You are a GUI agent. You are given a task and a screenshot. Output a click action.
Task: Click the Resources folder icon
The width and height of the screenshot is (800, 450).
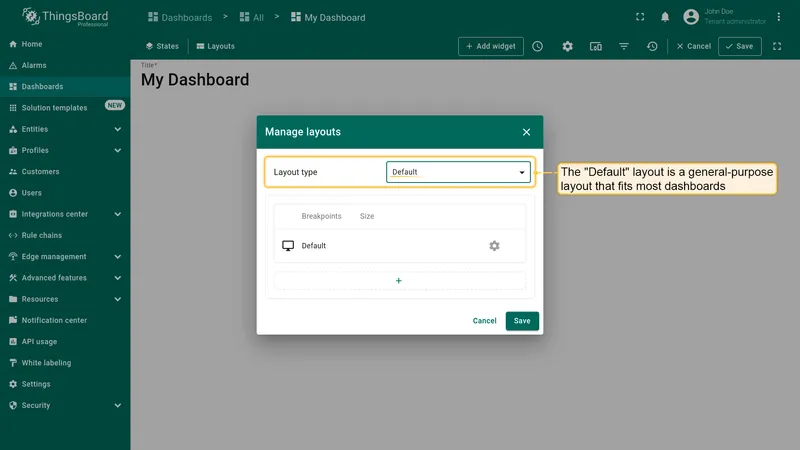[x=13, y=299]
